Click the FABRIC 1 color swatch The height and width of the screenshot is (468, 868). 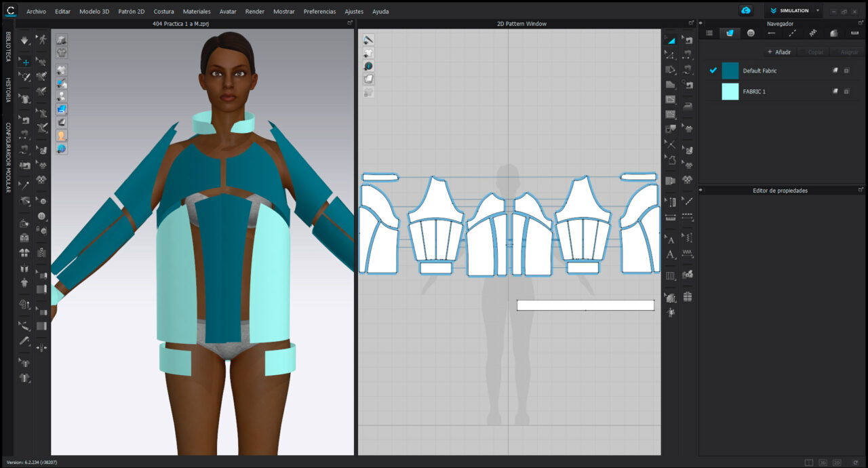click(730, 91)
